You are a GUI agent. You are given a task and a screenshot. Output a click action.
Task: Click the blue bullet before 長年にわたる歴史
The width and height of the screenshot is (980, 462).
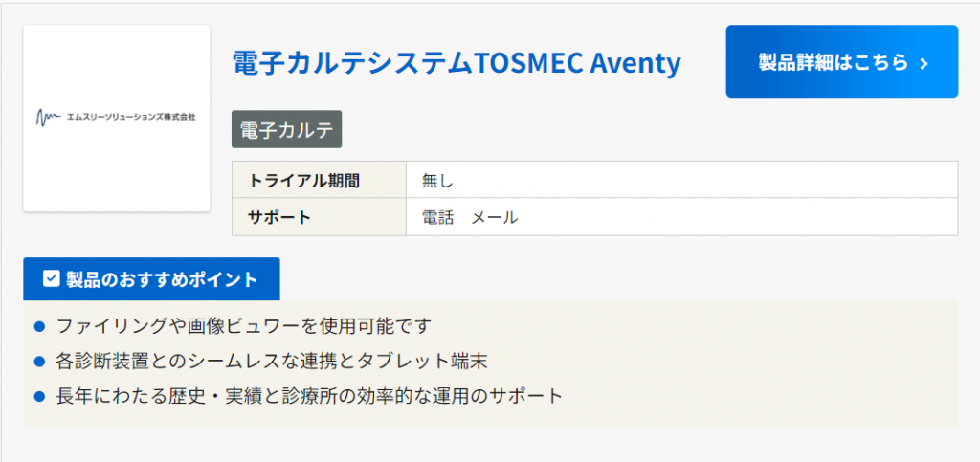click(x=40, y=395)
